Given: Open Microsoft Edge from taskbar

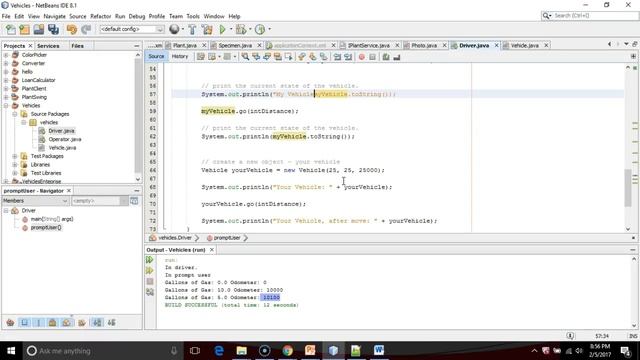Looking at the screenshot, I should [x=219, y=351].
